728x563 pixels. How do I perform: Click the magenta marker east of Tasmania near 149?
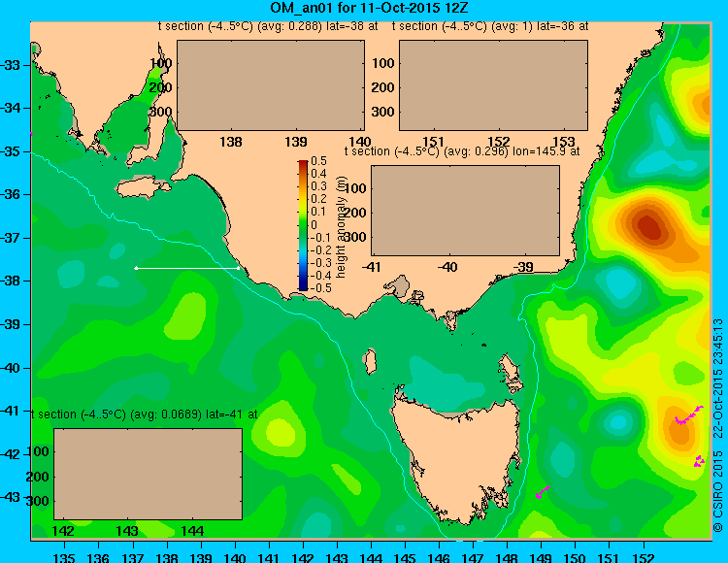click(x=543, y=491)
